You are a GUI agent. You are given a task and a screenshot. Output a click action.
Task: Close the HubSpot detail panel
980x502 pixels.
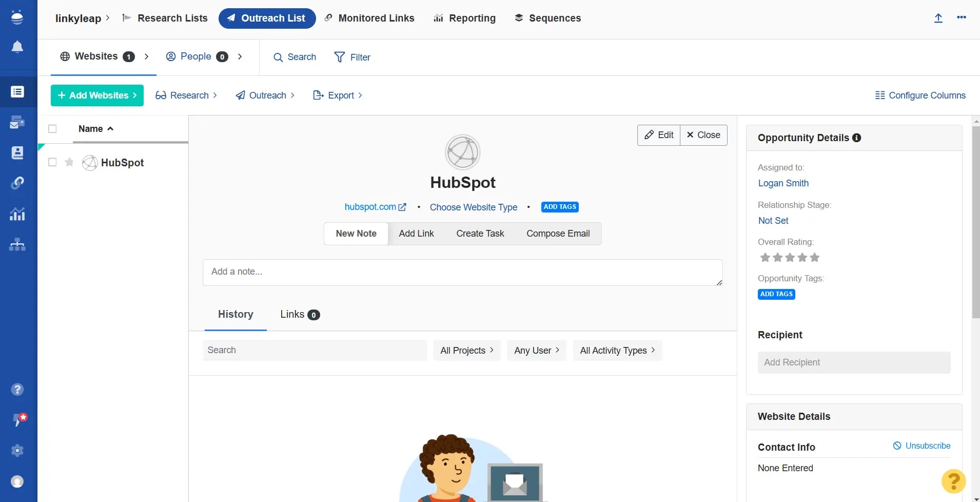click(703, 135)
